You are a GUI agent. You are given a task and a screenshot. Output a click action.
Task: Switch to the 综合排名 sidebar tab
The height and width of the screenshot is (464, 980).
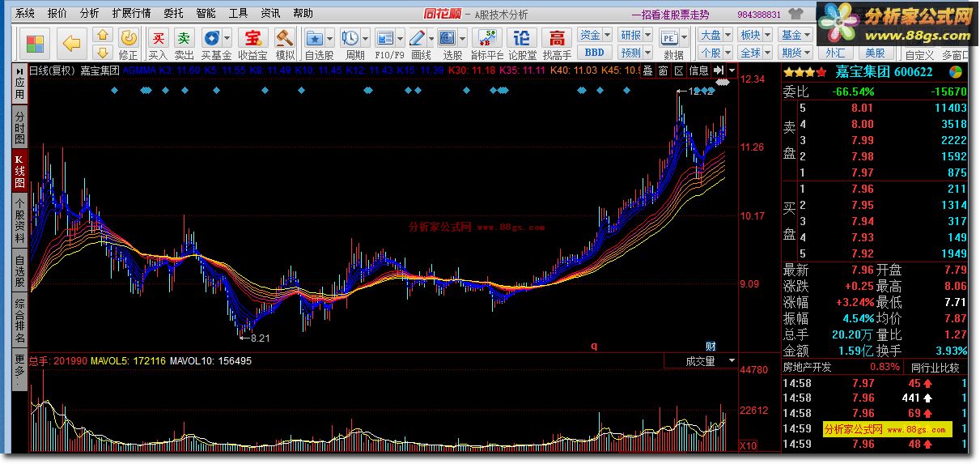pos(19,321)
